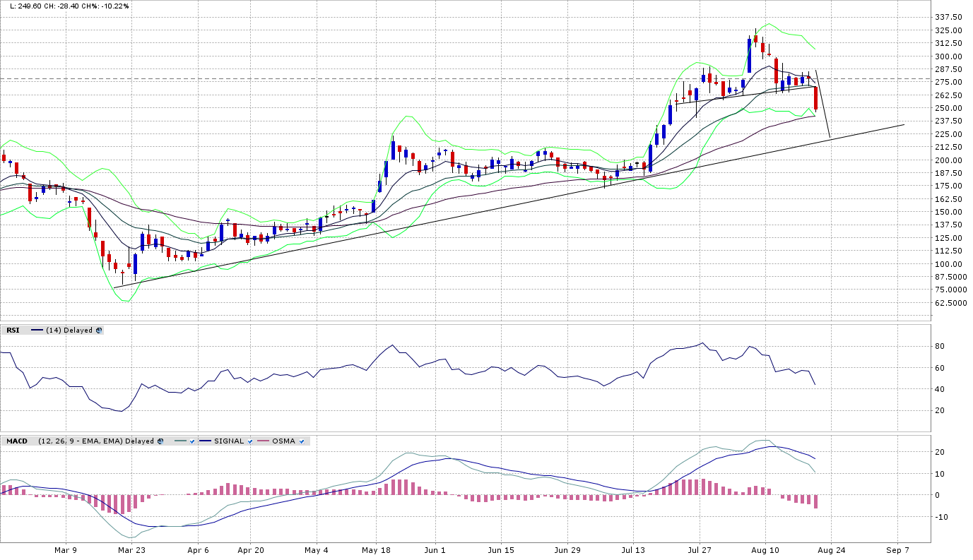Click the RSI dark blue line legend
Viewport: 973px width, 560px height.
37,330
